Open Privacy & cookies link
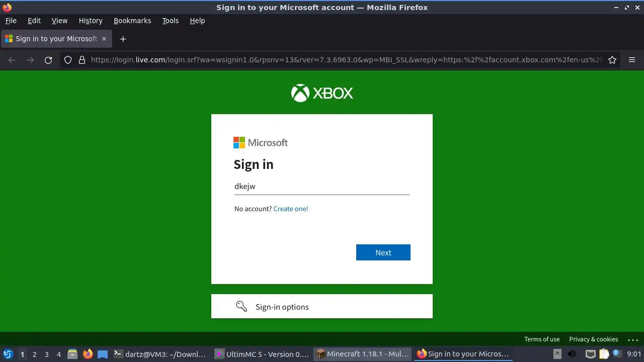The image size is (644, 362). (593, 339)
